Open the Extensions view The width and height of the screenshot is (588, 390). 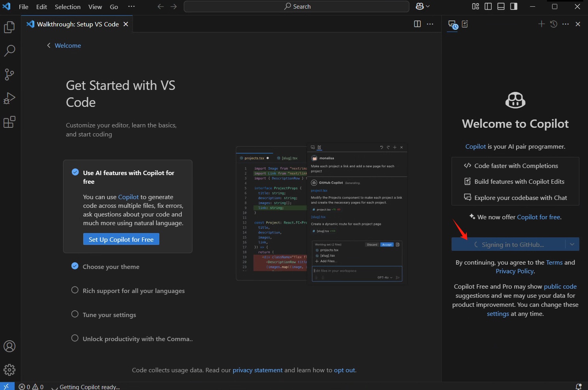pos(9,122)
